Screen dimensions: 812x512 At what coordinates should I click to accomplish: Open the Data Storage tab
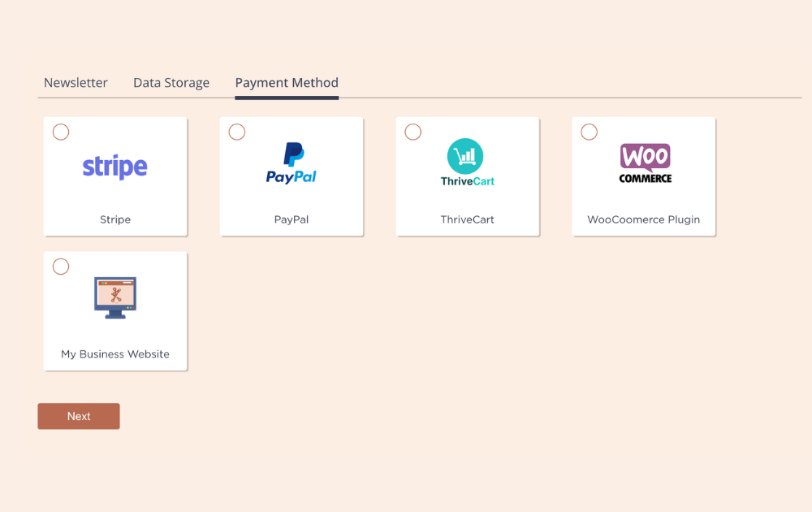click(171, 83)
